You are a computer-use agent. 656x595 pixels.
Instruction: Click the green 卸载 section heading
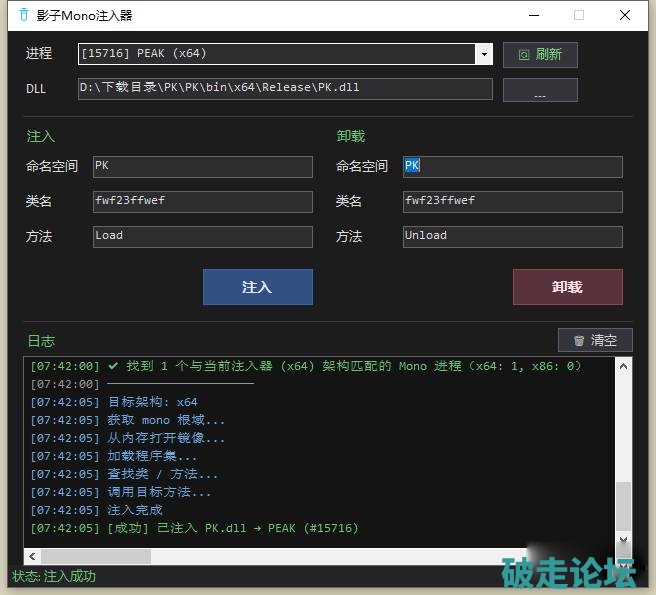click(351, 136)
